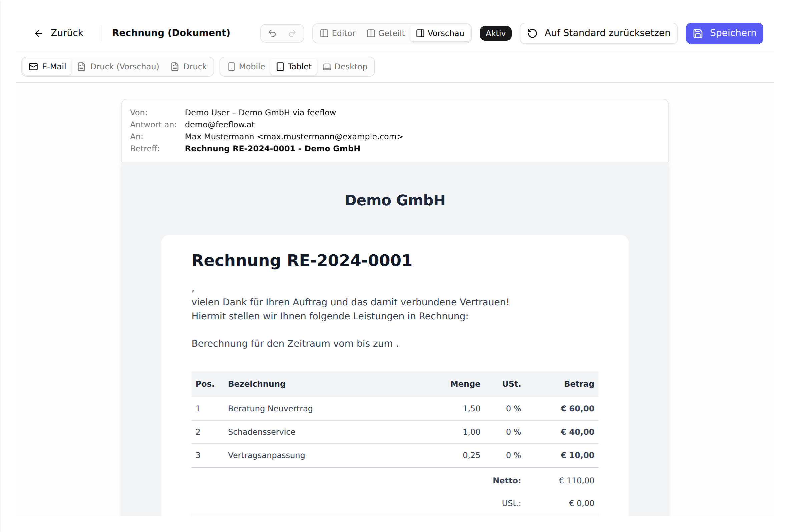Click the Rechnung RE-2024-0001 title
Viewport: 790px width, 532px height.
point(302,261)
